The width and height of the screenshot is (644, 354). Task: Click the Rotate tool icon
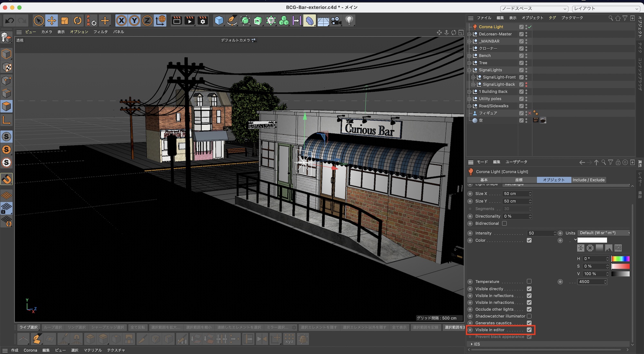point(78,21)
